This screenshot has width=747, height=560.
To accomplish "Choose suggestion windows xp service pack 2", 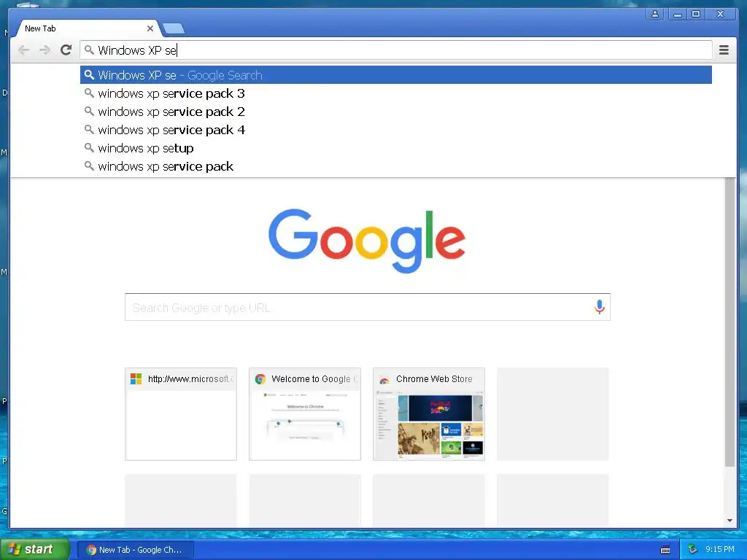I will 396,112.
